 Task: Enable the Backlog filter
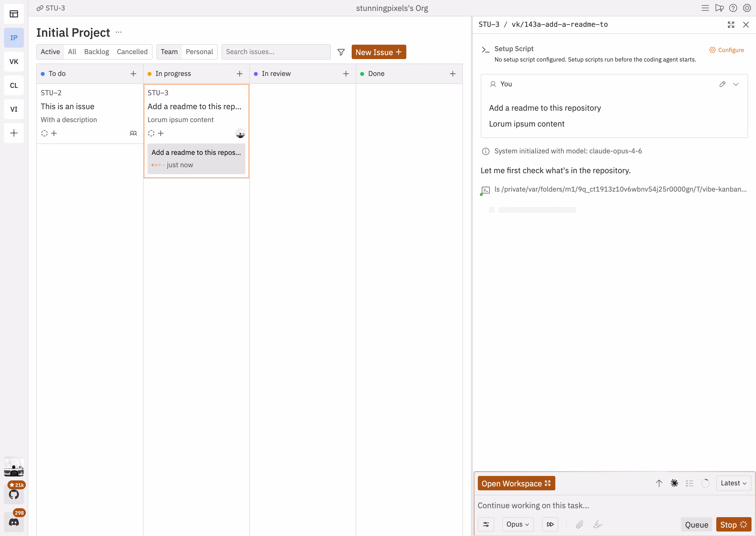tap(96, 51)
